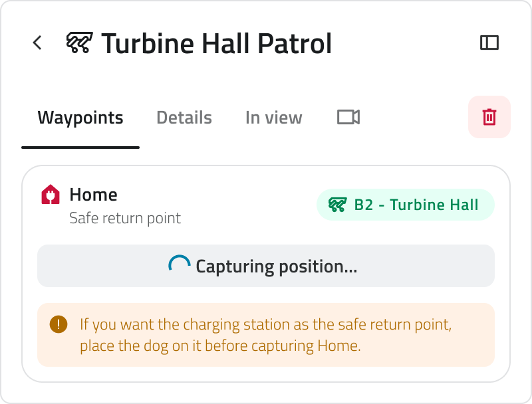Viewport: 532px width, 404px height.
Task: Click the Safe return point subtitle
Action: tap(125, 218)
